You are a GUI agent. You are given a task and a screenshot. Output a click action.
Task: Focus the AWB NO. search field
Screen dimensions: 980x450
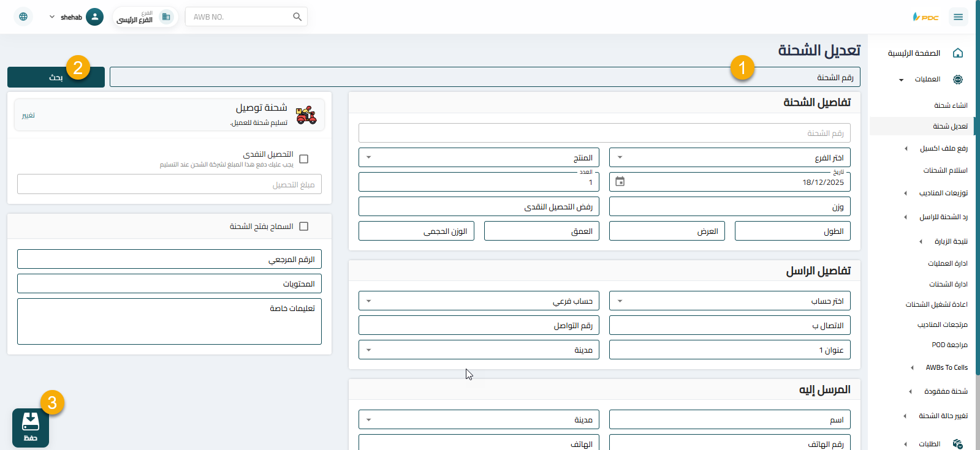246,17
